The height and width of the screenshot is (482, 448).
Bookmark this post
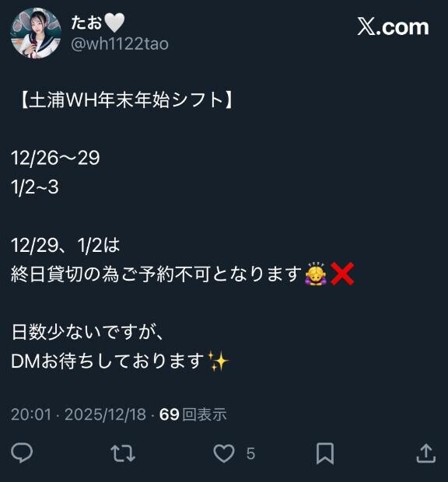tap(325, 453)
